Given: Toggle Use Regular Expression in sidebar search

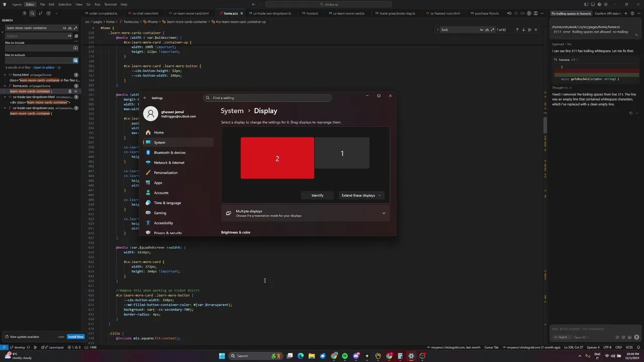Looking at the screenshot, I should 75,28.
